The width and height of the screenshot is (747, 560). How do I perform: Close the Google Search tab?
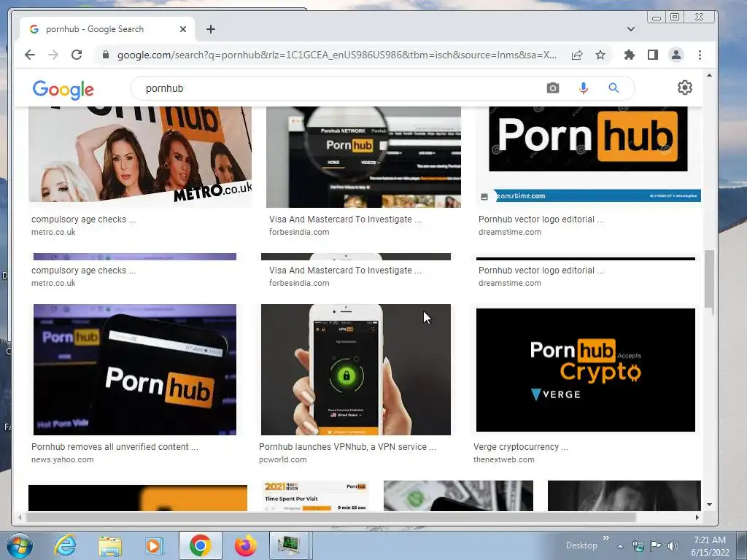pos(183,29)
